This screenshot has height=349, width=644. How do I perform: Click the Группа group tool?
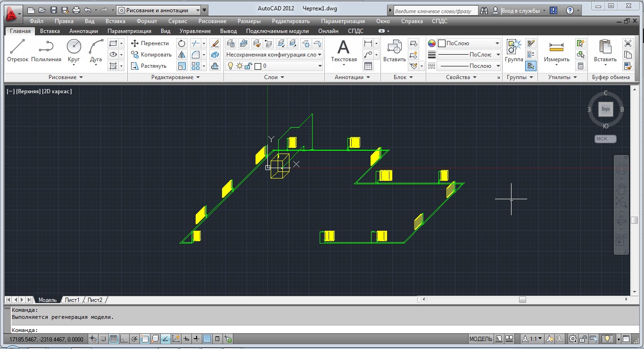[514, 51]
